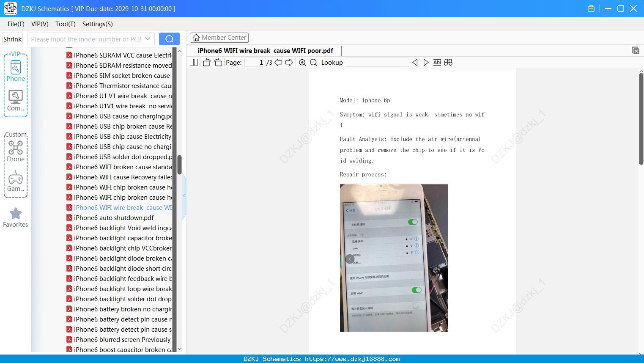
Task: Go to the previous PDF page
Action: pyautogui.click(x=278, y=63)
